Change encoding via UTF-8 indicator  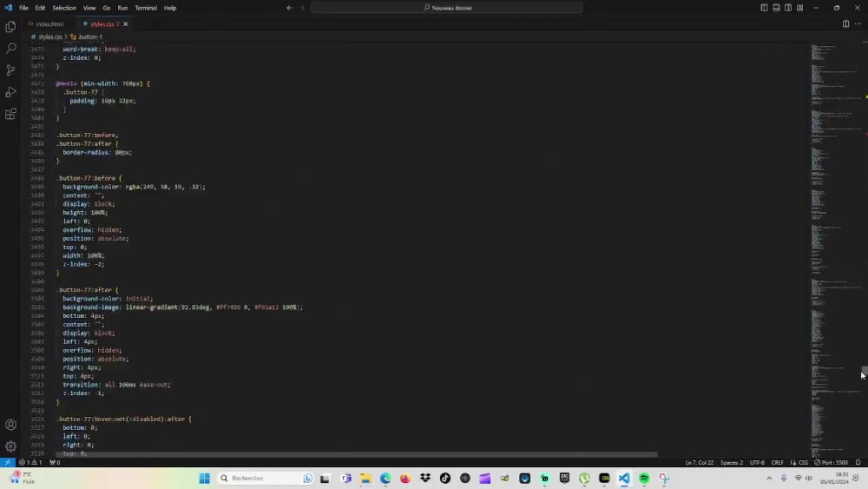(x=757, y=462)
